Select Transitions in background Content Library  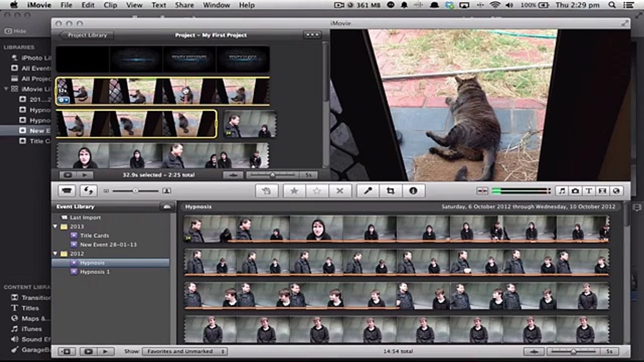click(x=31, y=298)
